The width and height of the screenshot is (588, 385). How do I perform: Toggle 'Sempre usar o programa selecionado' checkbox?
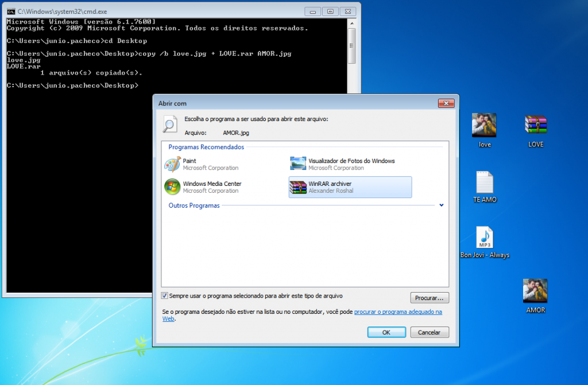pyautogui.click(x=164, y=296)
